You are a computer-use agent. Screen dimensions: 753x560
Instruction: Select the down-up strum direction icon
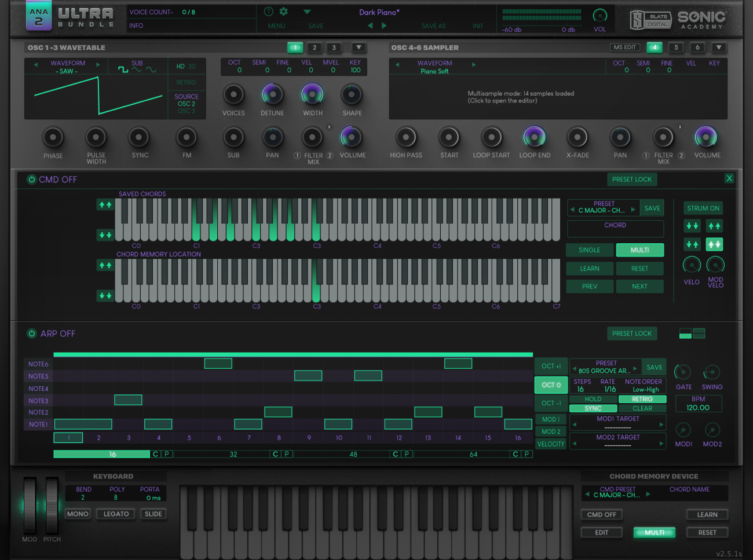[692, 244]
